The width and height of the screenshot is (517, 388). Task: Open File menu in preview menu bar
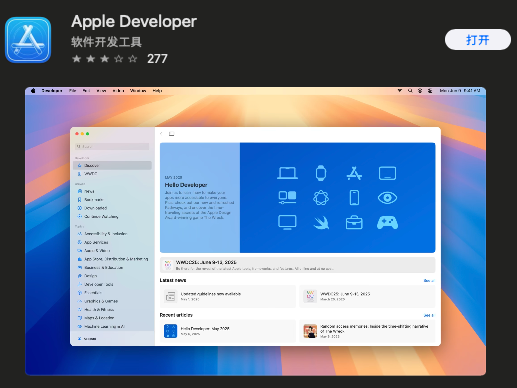coord(73,91)
